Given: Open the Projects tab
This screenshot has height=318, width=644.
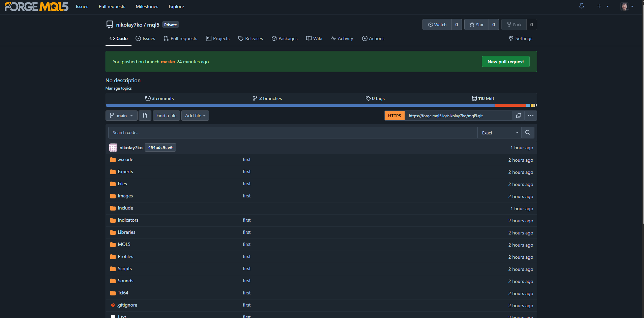Looking at the screenshot, I should pos(218,38).
